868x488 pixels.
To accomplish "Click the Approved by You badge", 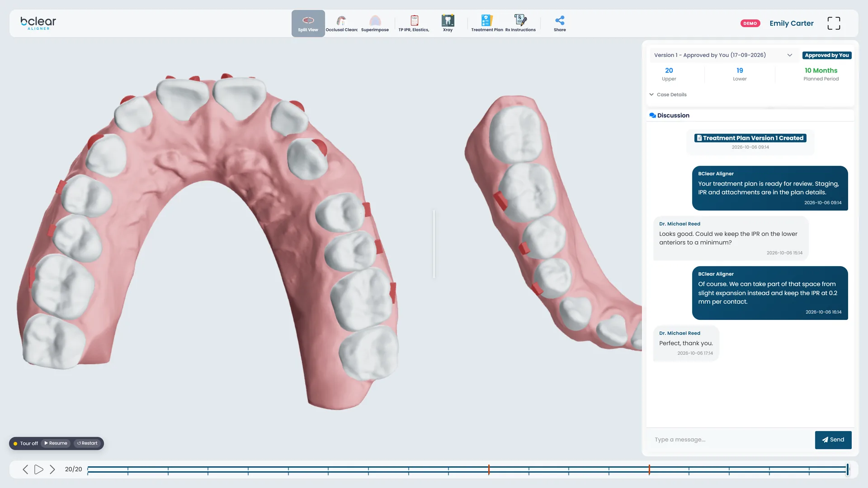I will pos(827,55).
